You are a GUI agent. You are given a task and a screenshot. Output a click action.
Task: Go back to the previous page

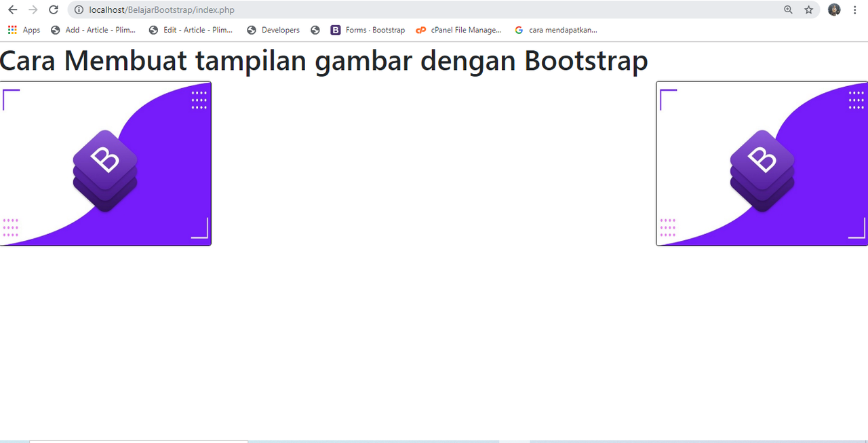tap(12, 9)
